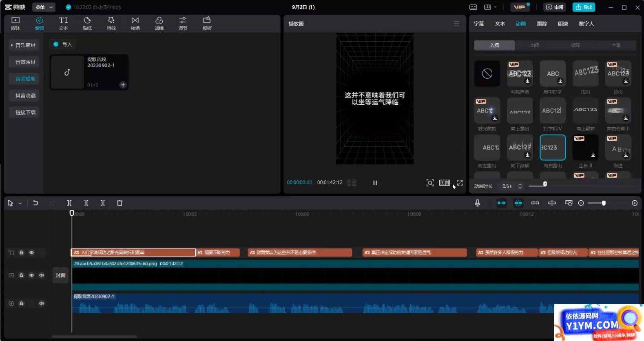Image resolution: width=644 pixels, height=341 pixels.
Task: Click the scope target icon in player
Action: click(x=430, y=183)
